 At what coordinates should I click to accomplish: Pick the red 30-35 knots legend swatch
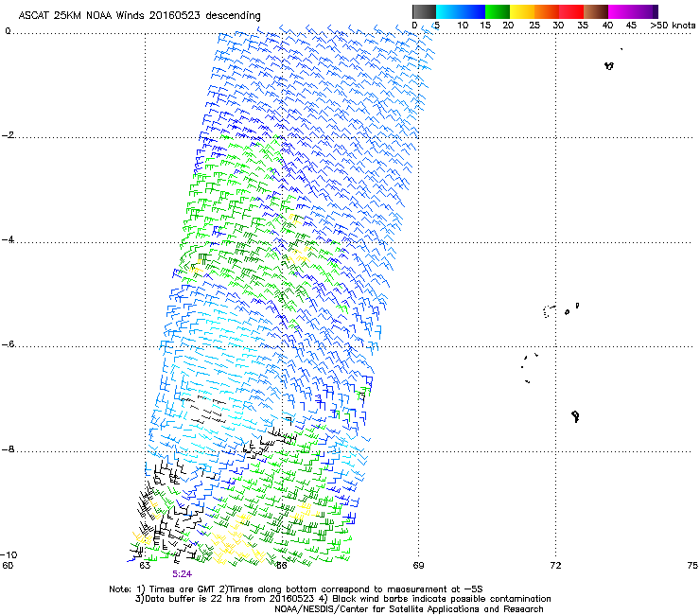tap(571, 11)
